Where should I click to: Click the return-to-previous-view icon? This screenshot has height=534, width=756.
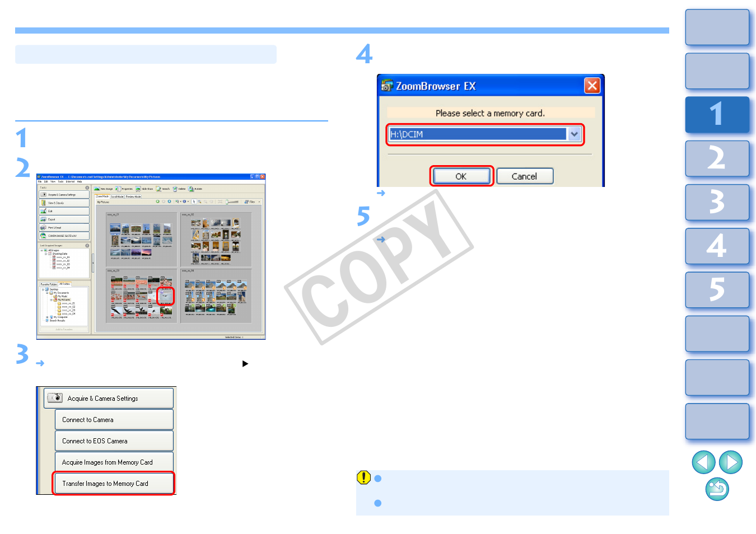coord(717,489)
